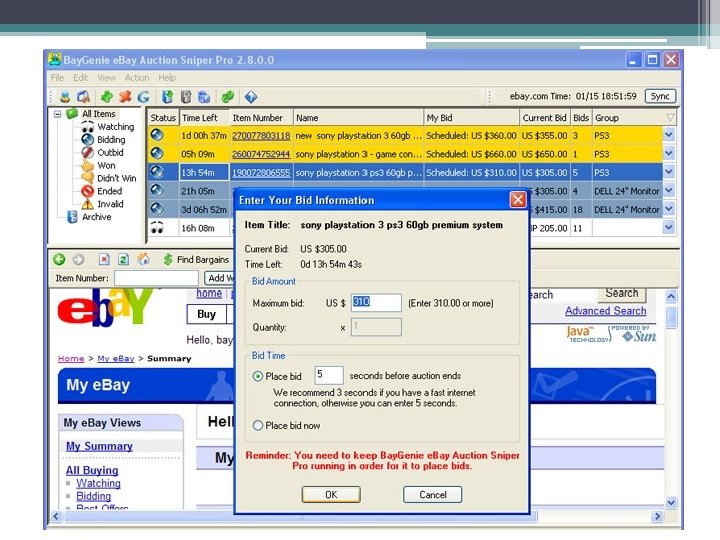Click status icon of the 1d 00h 37m row
The image size is (720, 540).
click(x=157, y=135)
